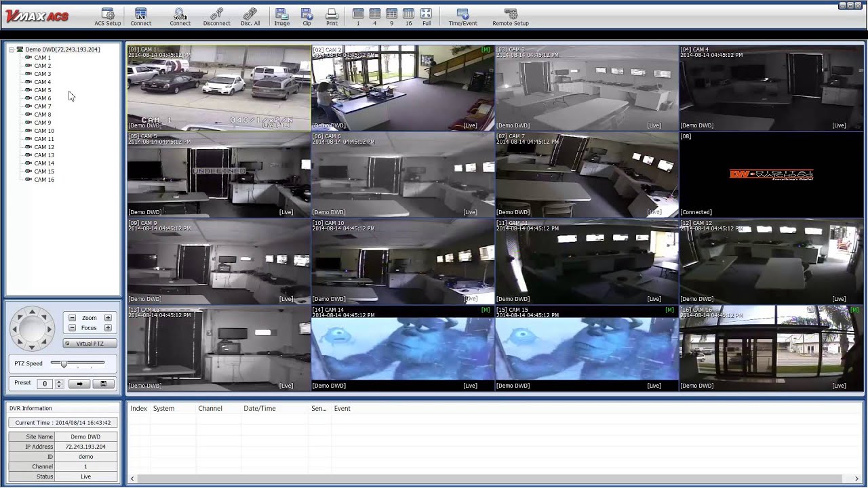Toggle Virtual PTZ mode
This screenshot has height=488, width=868.
[x=90, y=344]
